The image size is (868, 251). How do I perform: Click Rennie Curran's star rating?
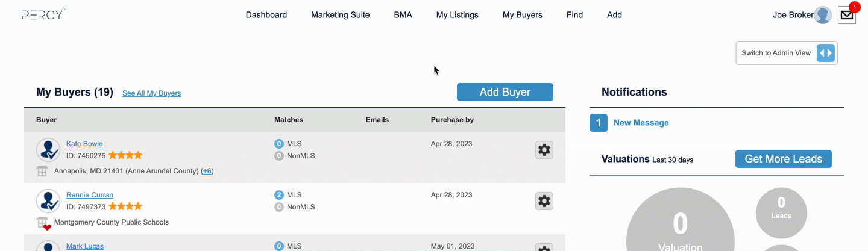(x=125, y=206)
